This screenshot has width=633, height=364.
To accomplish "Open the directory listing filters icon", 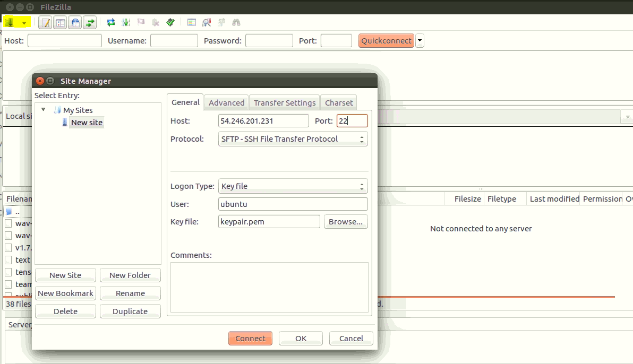I will 192,22.
